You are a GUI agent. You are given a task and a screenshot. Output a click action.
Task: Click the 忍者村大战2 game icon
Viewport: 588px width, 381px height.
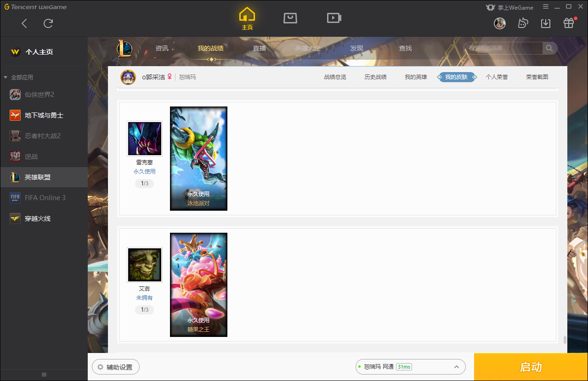coord(15,136)
